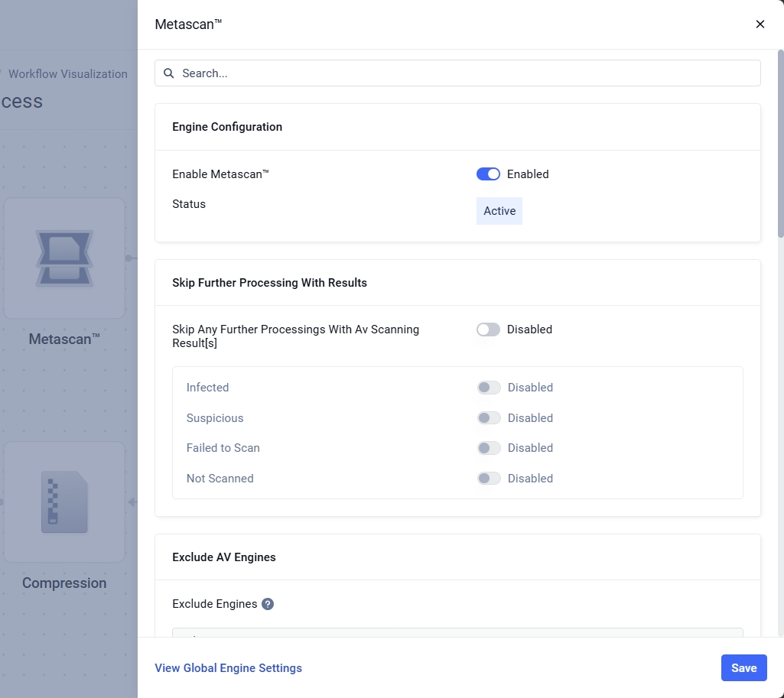Focus the Search settings field
The image size is (784, 698).
click(x=457, y=73)
